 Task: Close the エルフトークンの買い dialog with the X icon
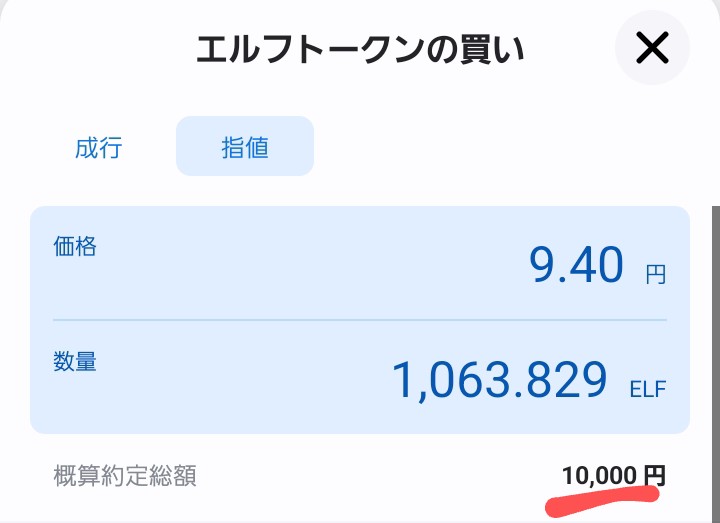(x=652, y=48)
